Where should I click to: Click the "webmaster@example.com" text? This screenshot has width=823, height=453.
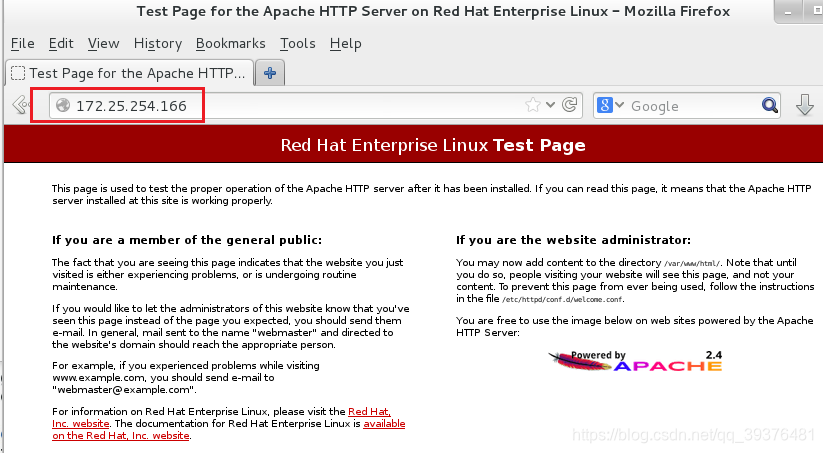pos(124,389)
